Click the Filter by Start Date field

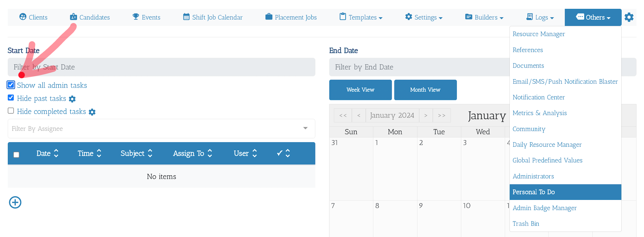(161, 67)
